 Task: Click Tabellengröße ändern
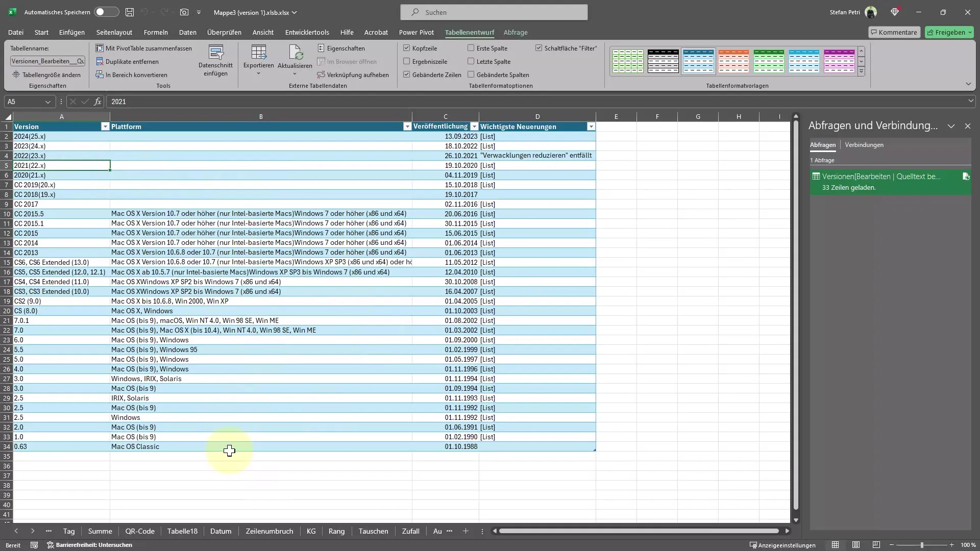[x=46, y=74]
